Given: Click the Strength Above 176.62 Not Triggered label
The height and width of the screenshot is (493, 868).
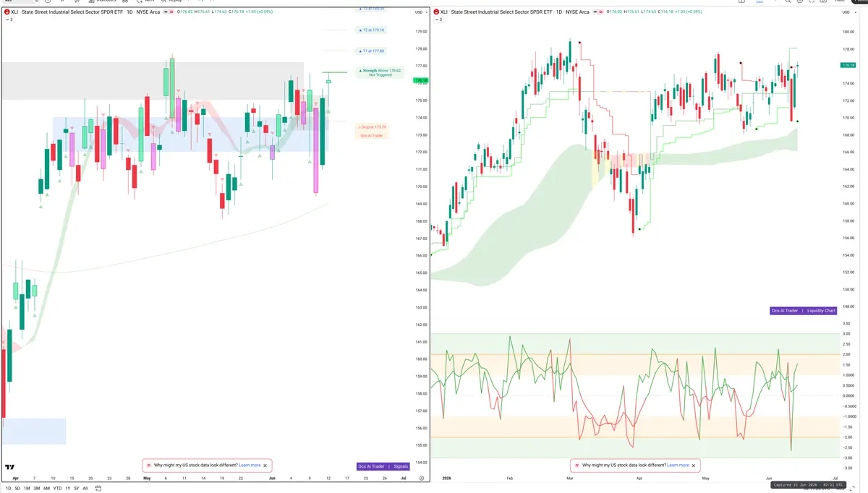Looking at the screenshot, I should point(380,72).
